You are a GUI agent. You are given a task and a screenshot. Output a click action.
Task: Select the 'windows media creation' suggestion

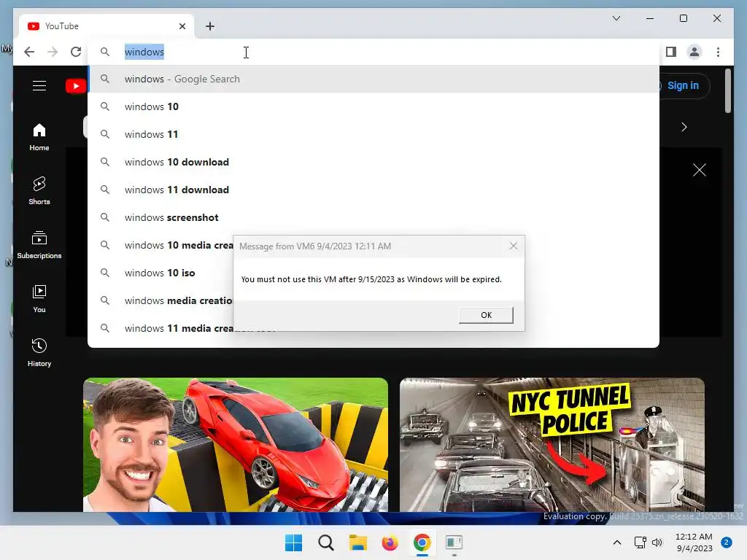(x=160, y=300)
